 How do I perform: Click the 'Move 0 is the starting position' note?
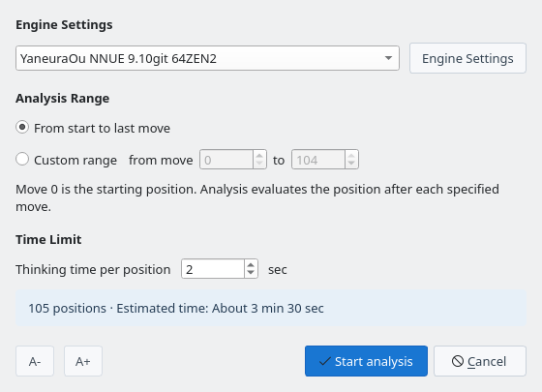[x=257, y=197]
